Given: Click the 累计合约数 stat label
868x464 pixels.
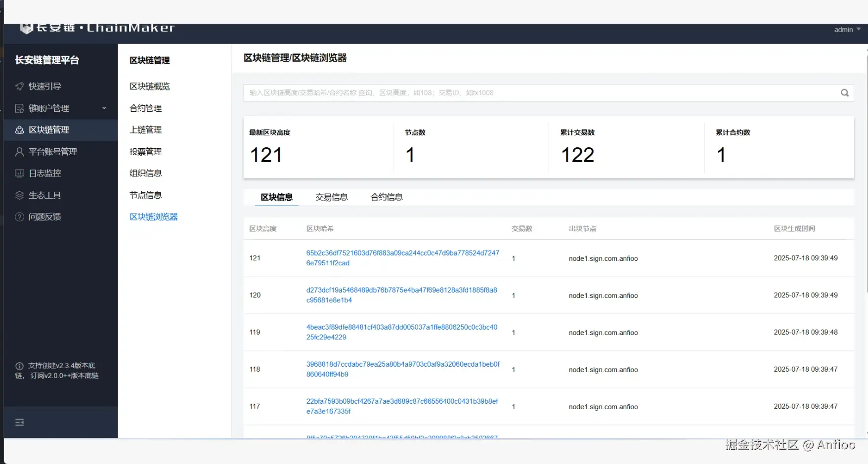Looking at the screenshot, I should [x=733, y=132].
